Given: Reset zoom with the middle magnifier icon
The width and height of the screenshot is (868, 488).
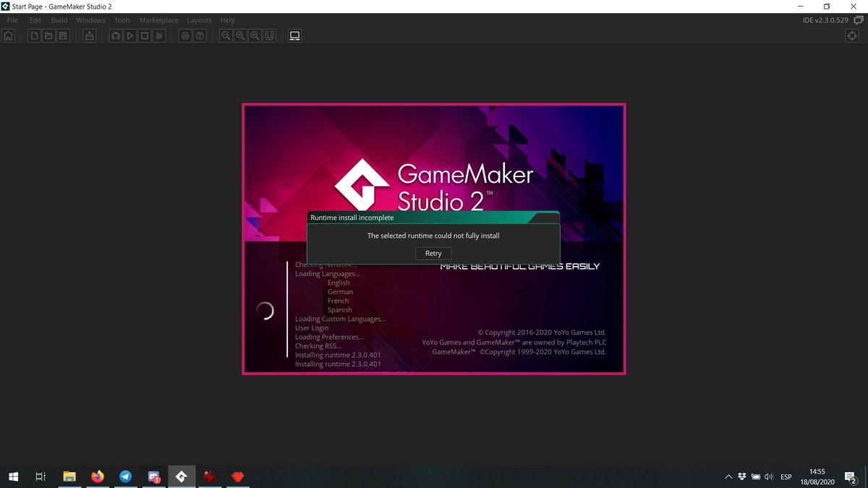Looking at the screenshot, I should pyautogui.click(x=241, y=35).
